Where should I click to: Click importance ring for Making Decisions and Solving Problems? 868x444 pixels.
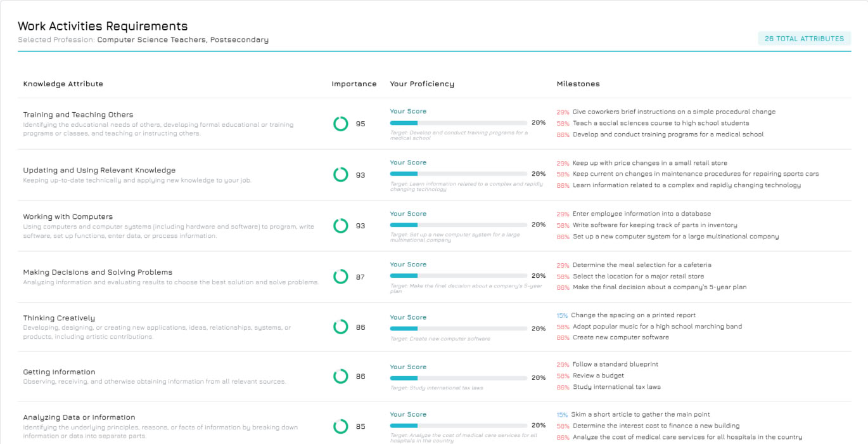click(x=341, y=277)
